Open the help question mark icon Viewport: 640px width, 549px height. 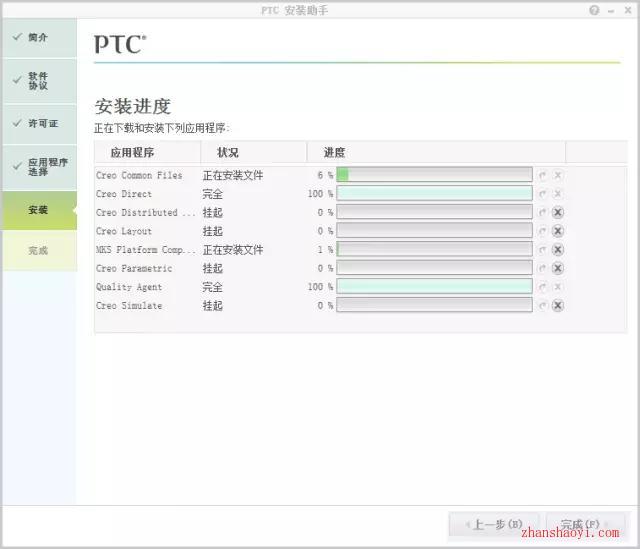594,10
